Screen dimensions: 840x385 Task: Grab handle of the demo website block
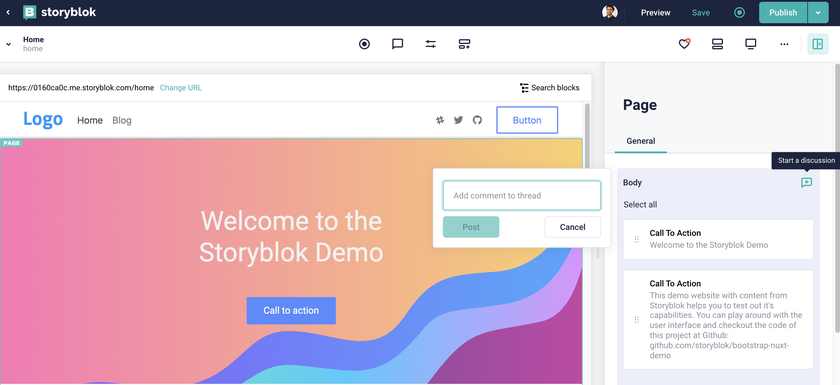click(x=636, y=320)
